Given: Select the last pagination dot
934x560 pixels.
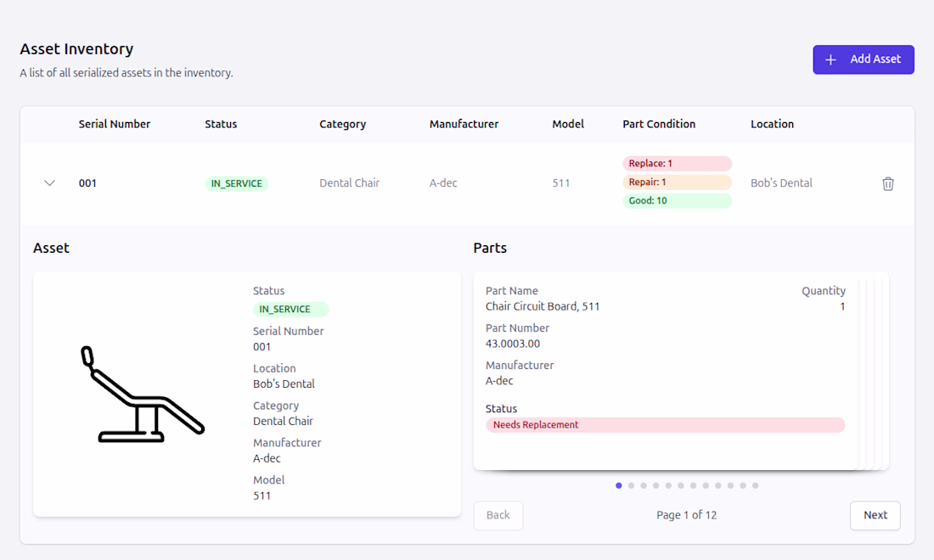Looking at the screenshot, I should [x=755, y=485].
